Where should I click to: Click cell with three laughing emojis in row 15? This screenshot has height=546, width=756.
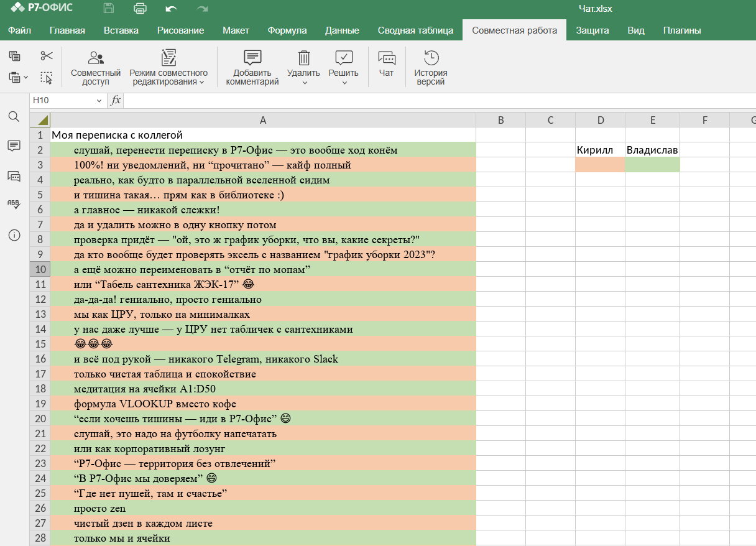coord(263,344)
